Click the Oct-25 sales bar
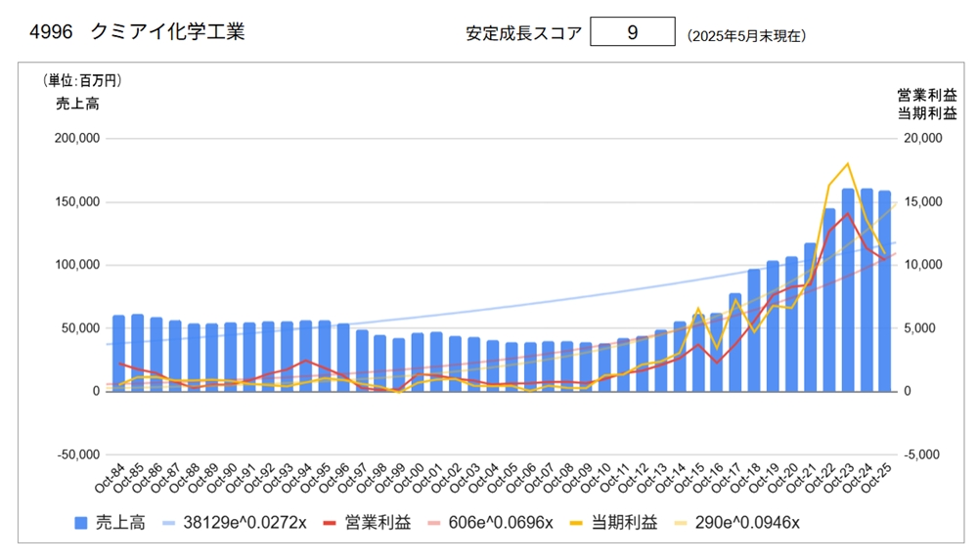The height and width of the screenshot is (560, 978). tap(885, 291)
